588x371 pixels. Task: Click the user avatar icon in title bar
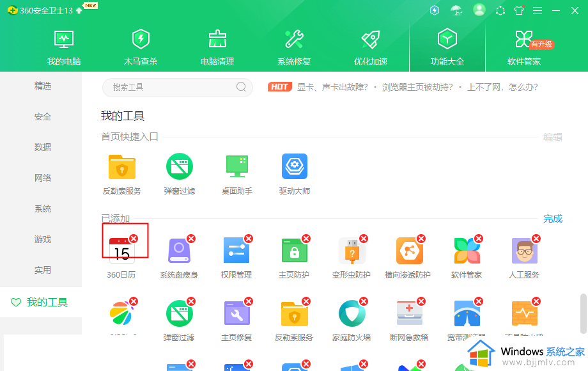tap(479, 10)
